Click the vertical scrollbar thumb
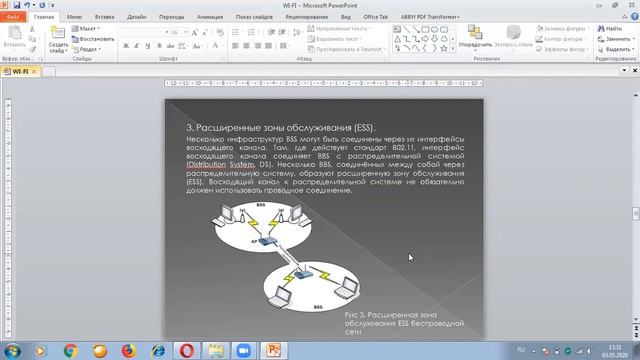640x360 pixels. coord(636,214)
